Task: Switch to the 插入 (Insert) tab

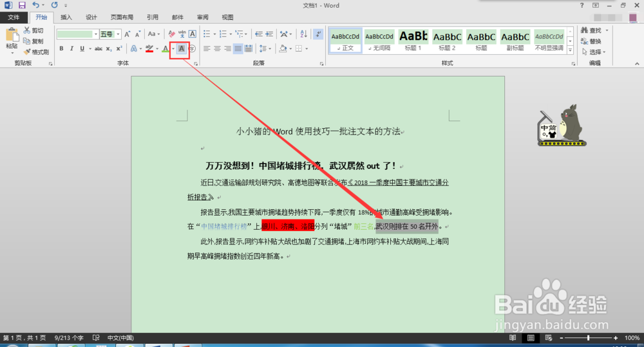Action: click(66, 17)
